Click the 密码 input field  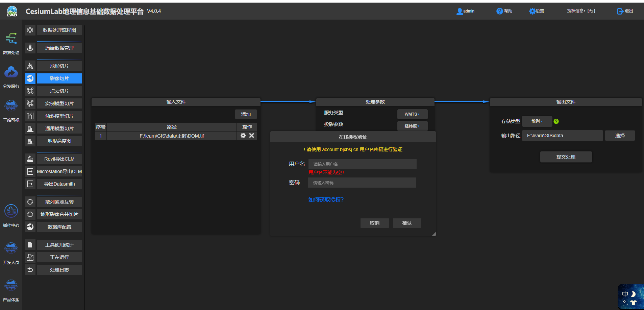pos(362,183)
